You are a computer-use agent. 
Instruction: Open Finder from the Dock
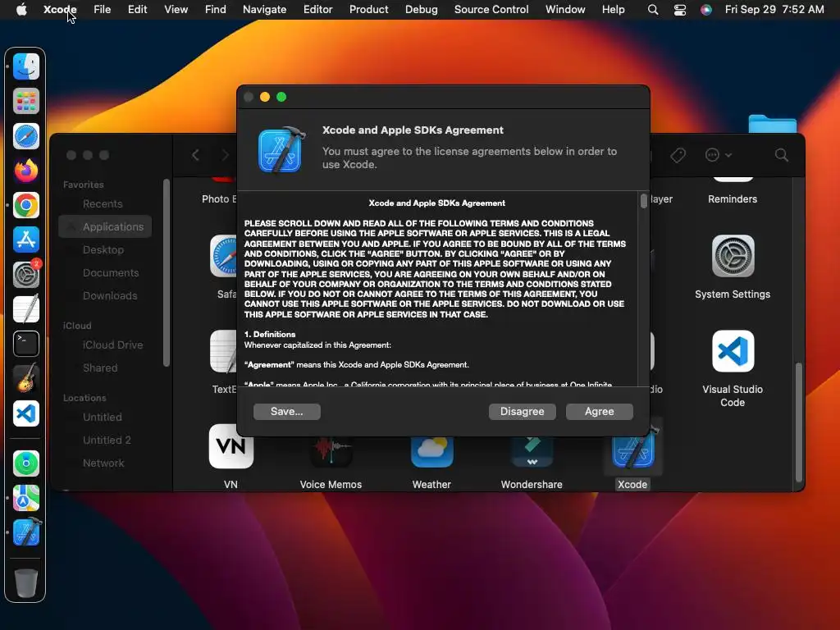click(x=25, y=66)
